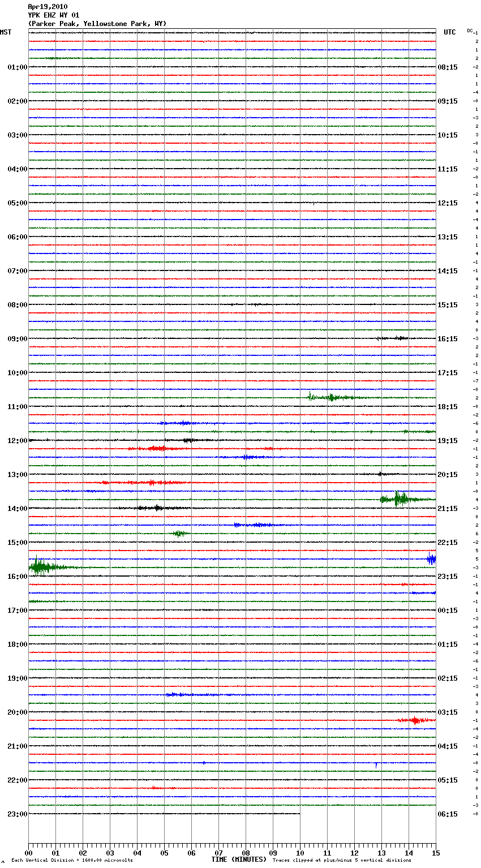Viewport: 481px width, 868px height.
Task: Select the station code 'YPK EHZ WY 01'
Action: pos(54,15)
